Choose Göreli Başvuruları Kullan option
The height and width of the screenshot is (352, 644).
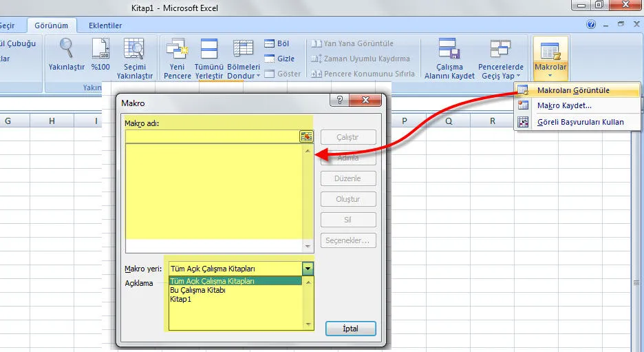(580, 122)
